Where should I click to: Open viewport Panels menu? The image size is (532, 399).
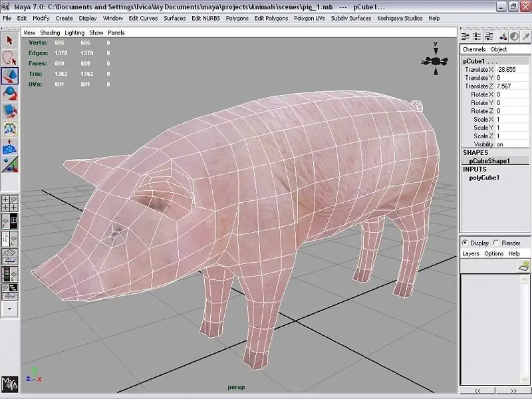[116, 33]
